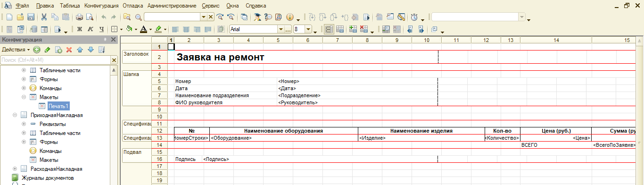644x185 pixels.
Task: Toggle underline Ч formatting
Action: click(x=101, y=29)
